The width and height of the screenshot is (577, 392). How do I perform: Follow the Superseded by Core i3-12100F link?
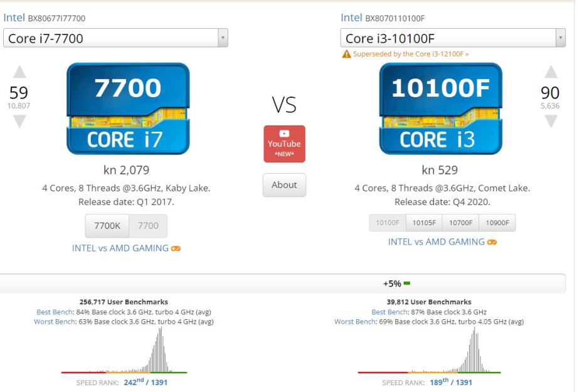[x=411, y=54]
